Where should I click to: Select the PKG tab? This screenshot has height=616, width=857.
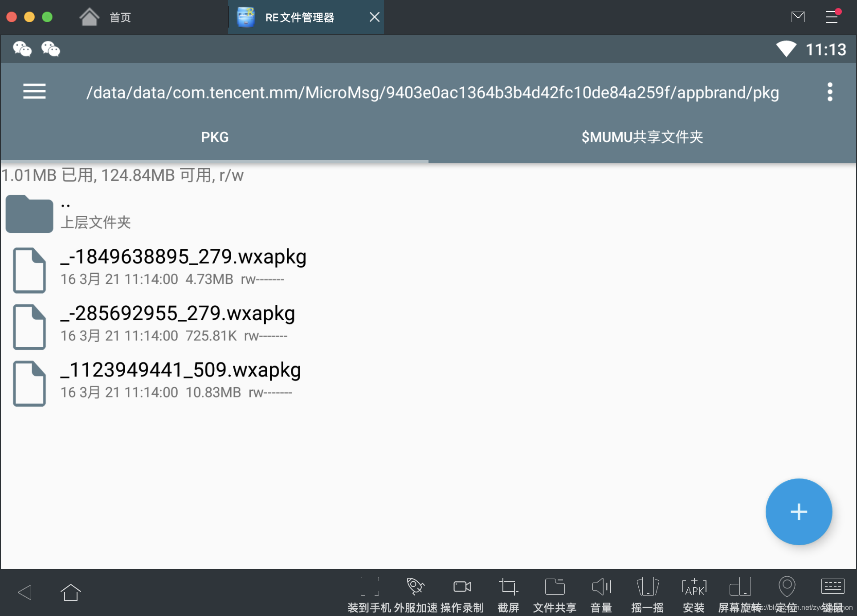(215, 137)
